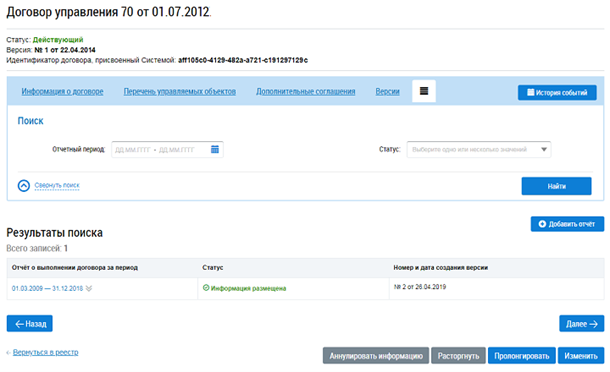
Task: Click Аннулировать информацию button
Action: [376, 356]
